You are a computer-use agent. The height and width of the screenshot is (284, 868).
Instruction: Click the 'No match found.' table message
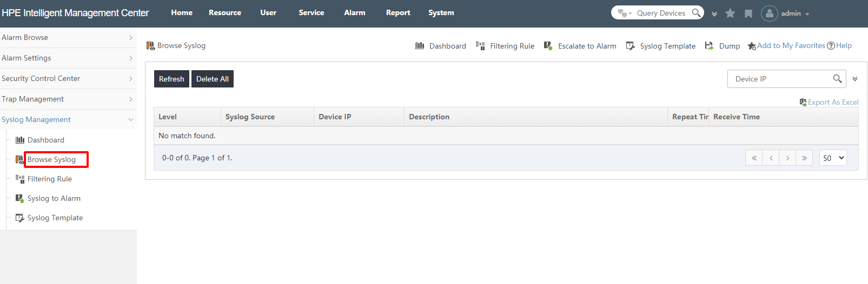point(187,136)
